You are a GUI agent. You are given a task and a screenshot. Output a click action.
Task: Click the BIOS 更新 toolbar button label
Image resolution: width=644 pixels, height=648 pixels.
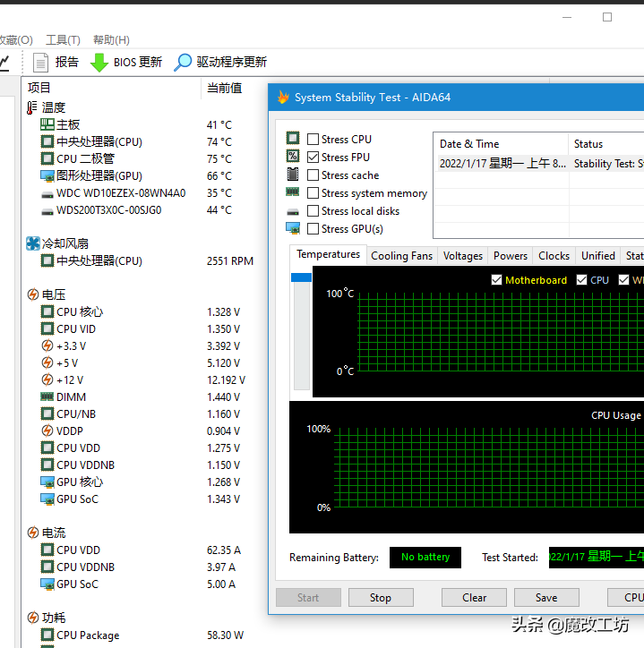(x=138, y=62)
